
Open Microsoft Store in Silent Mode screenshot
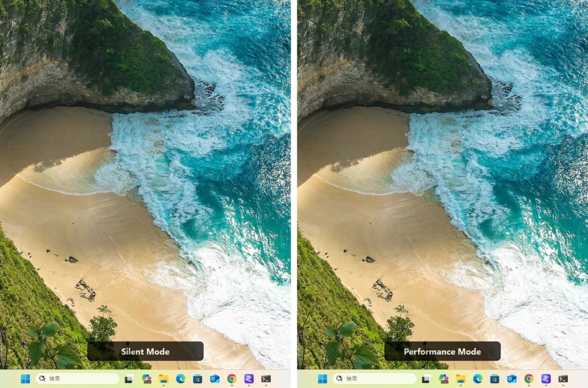[x=198, y=379]
